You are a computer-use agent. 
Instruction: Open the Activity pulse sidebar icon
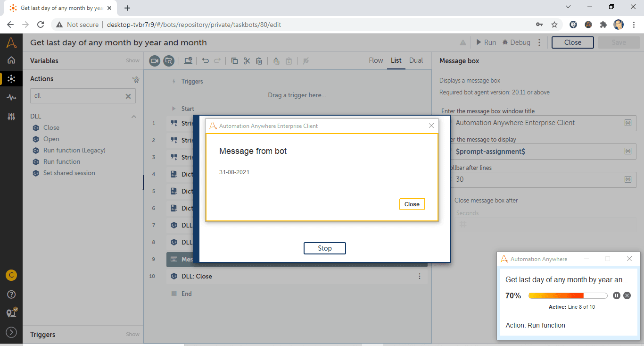11,98
